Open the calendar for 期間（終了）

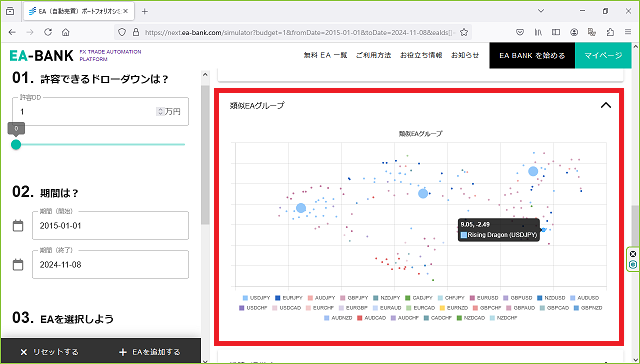click(x=18, y=265)
